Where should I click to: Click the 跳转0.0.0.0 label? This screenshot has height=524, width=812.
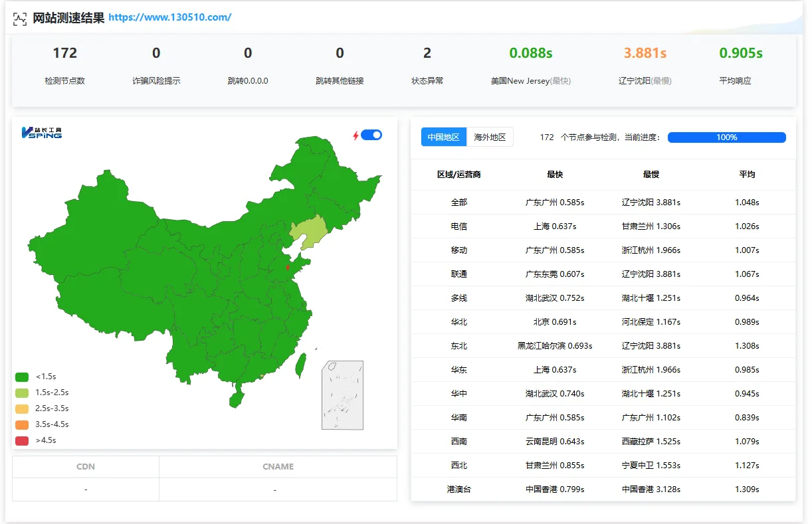[x=248, y=81]
